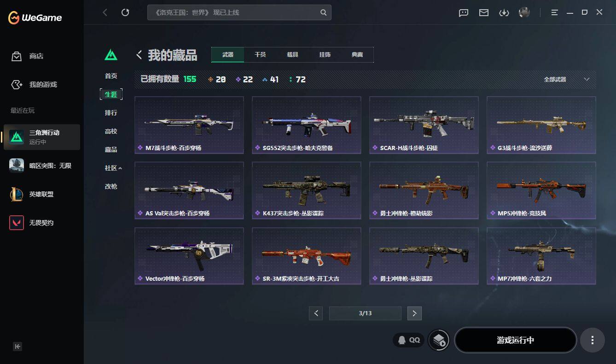This screenshot has height=364, width=616.
Task: Open the mail inbox icon
Action: coord(483,13)
